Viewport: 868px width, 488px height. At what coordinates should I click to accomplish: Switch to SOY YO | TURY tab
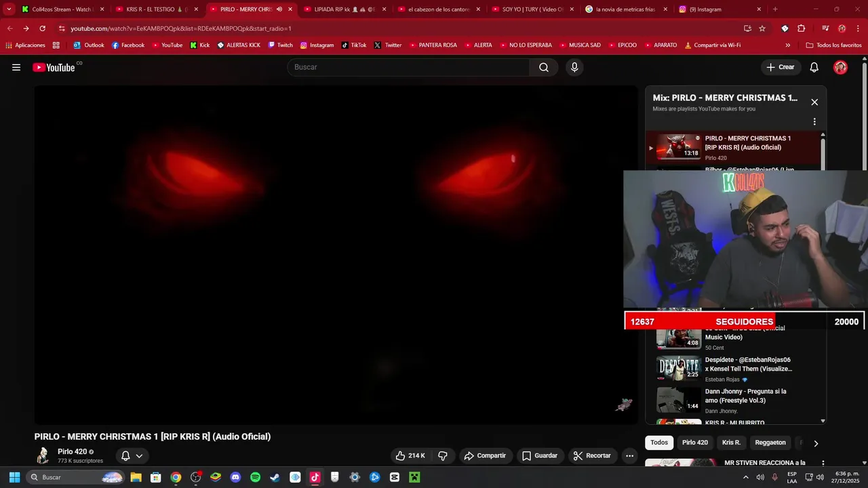(x=532, y=9)
